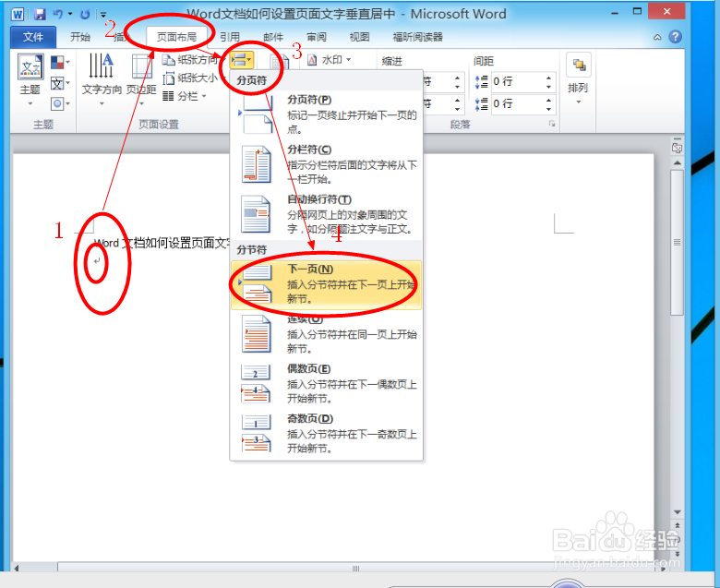
Task: Click the 页边距 margins button
Action: pyautogui.click(x=141, y=80)
